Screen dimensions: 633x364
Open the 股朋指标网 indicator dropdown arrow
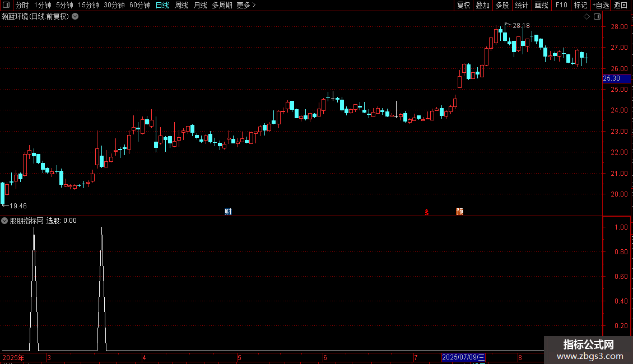click(4, 221)
